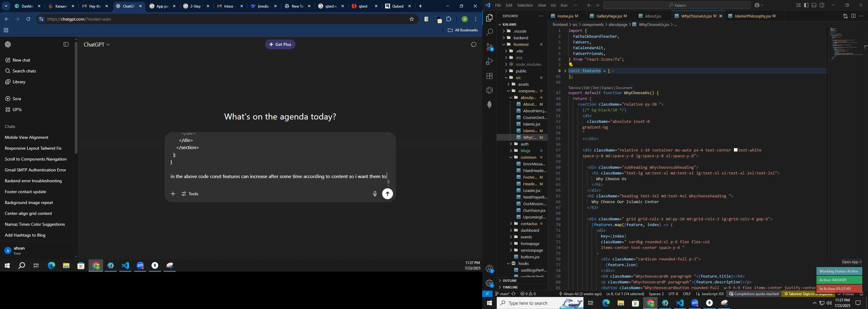This screenshot has height=309, width=868.
Task: Click ChatGPT composer scrollbar thumb
Action: 388,182
